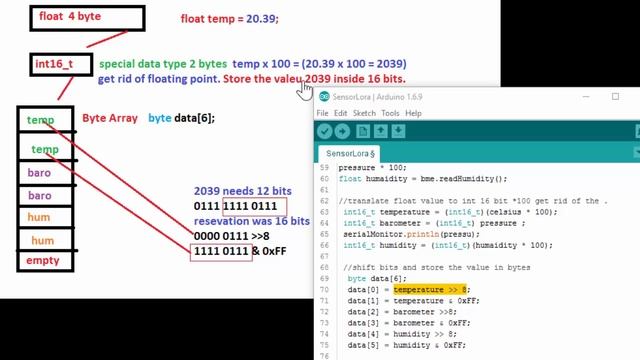This screenshot has height=360, width=640.
Task: Click code line 'data[5] = humidity & 0xFF;'
Action: tap(407, 345)
